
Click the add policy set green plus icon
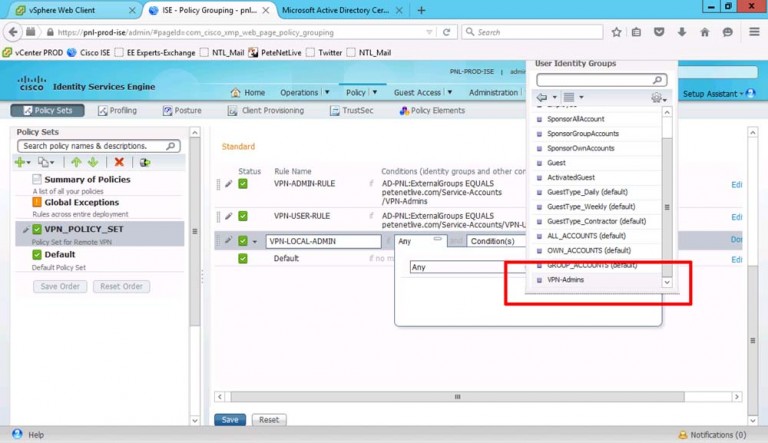20,162
